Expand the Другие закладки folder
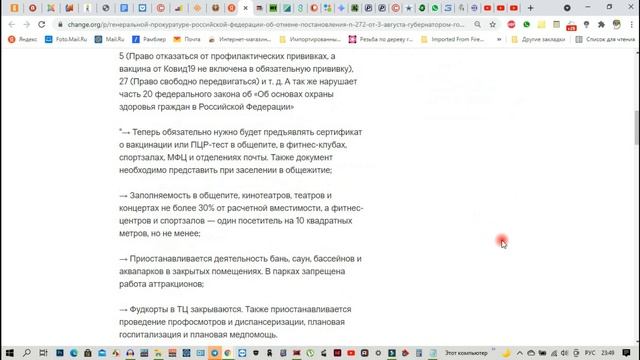The width and height of the screenshot is (640, 360). [539, 39]
